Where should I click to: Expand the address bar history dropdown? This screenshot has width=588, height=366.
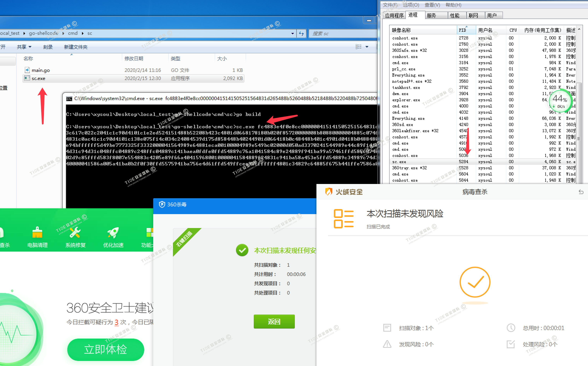click(x=292, y=33)
